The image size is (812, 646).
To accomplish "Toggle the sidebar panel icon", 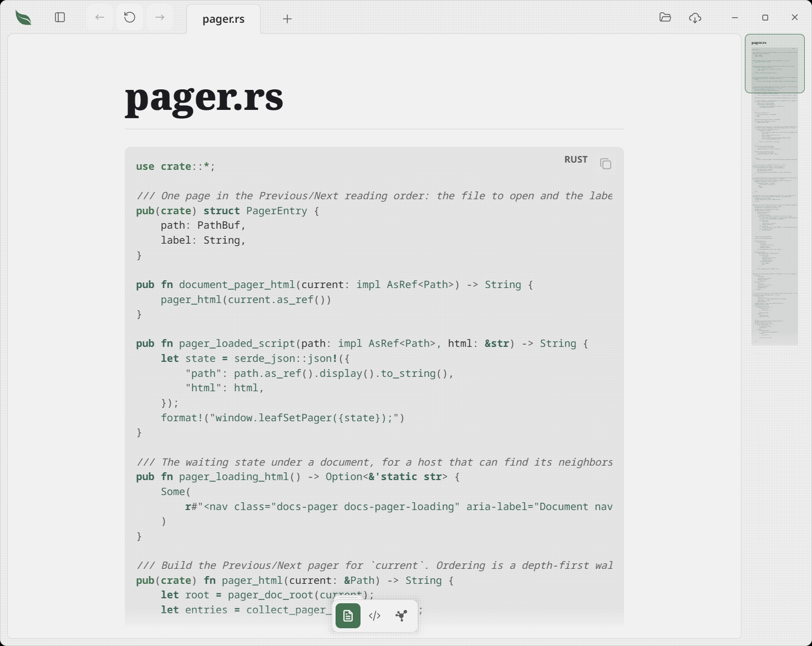I will click(x=60, y=18).
